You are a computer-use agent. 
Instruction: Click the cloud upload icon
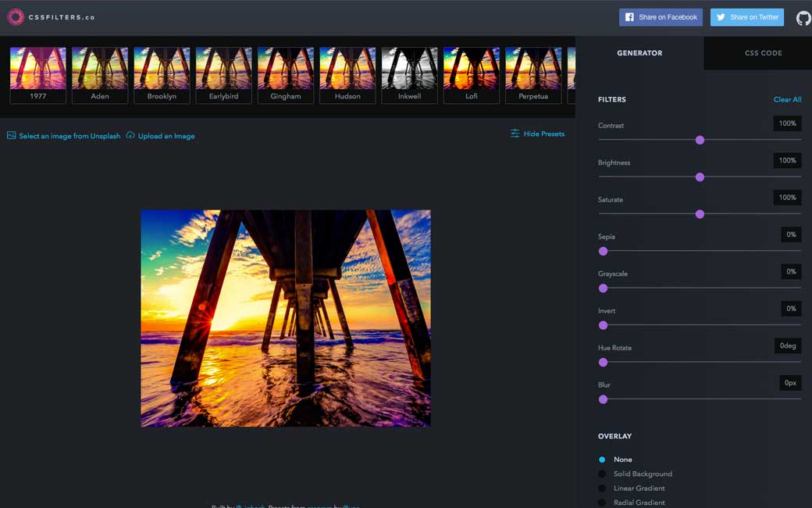click(x=130, y=135)
